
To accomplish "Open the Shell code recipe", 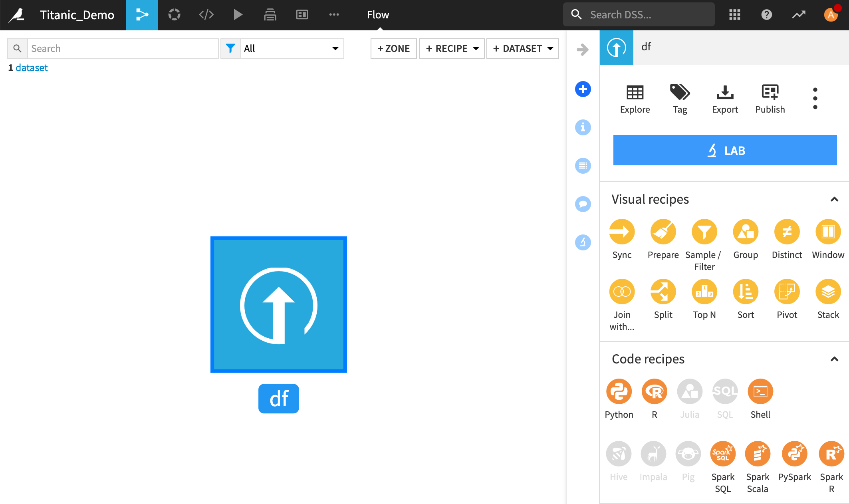I will point(760,392).
